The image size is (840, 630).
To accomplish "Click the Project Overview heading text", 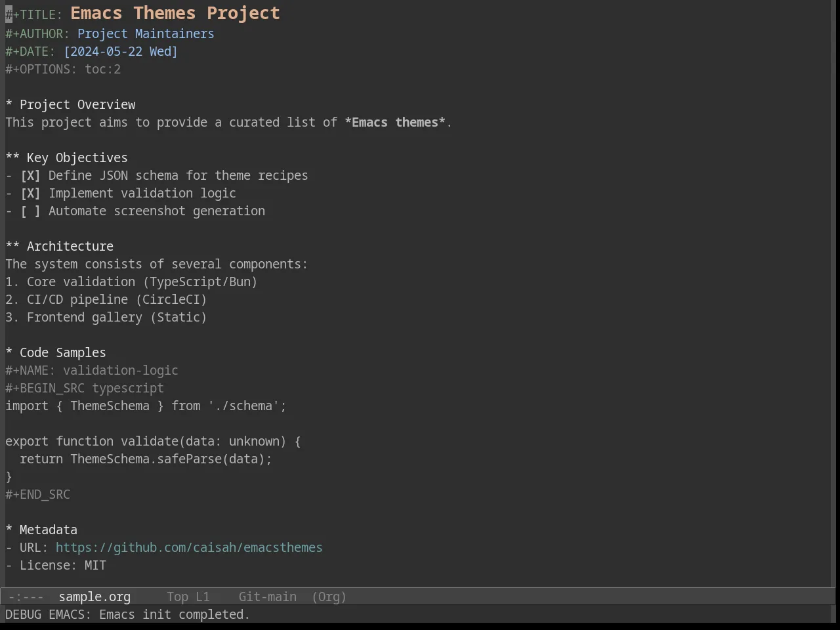I will (x=77, y=105).
